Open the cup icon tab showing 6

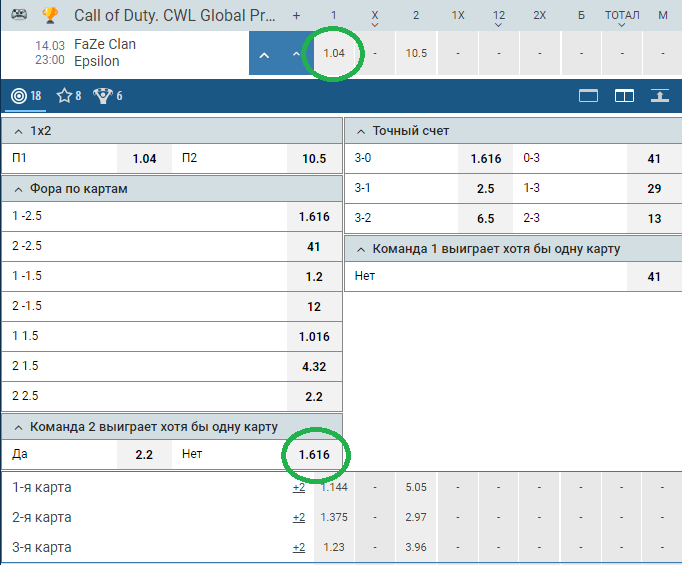107,96
